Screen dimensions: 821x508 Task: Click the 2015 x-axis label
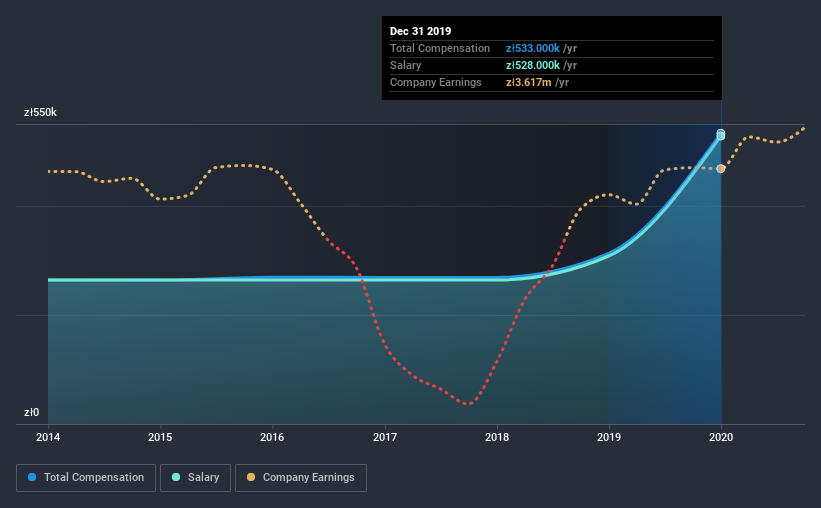[160, 437]
